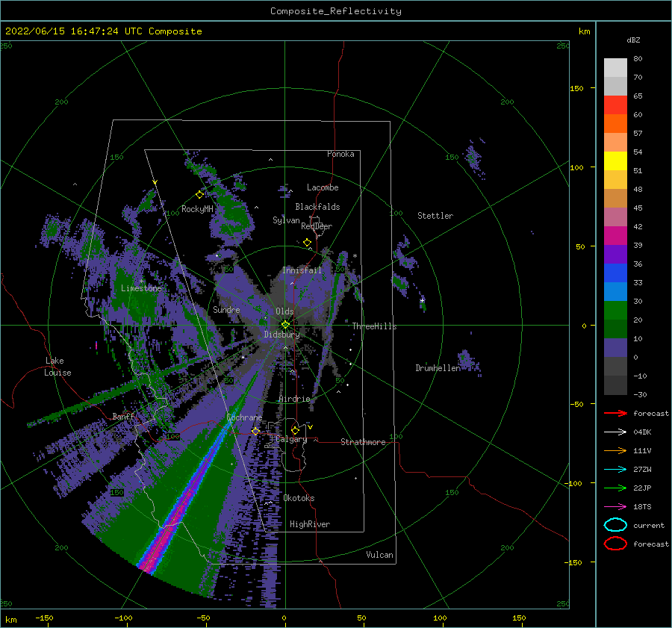Click the Okotoks town label

click(299, 498)
